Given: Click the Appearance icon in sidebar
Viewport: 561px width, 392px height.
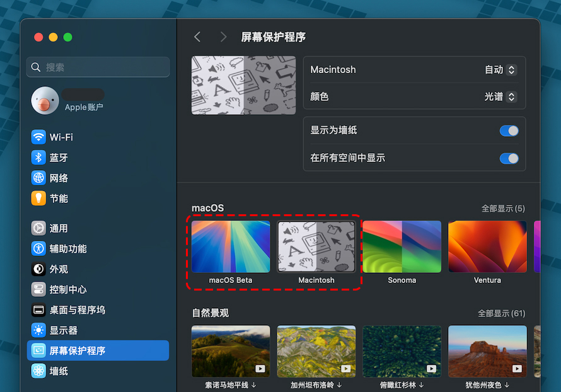Looking at the screenshot, I should pyautogui.click(x=38, y=268).
